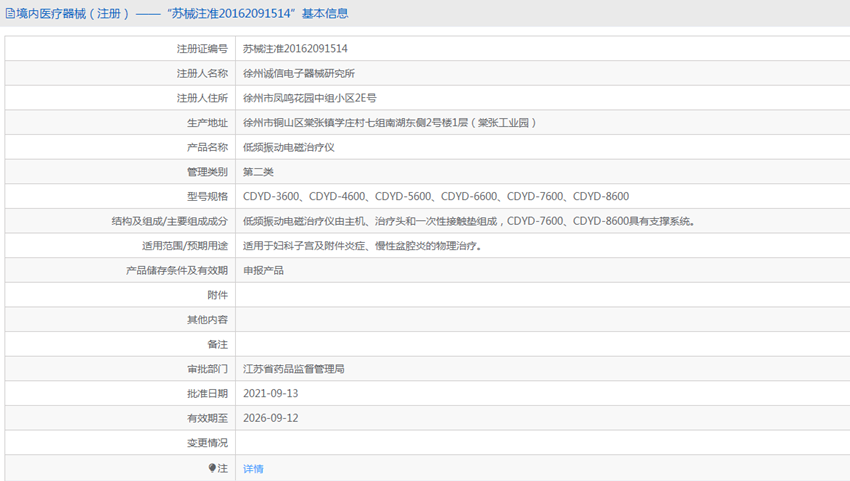Screen dimensions: 850x481
Task: Click the 注册人住所 label
Action: pos(202,98)
